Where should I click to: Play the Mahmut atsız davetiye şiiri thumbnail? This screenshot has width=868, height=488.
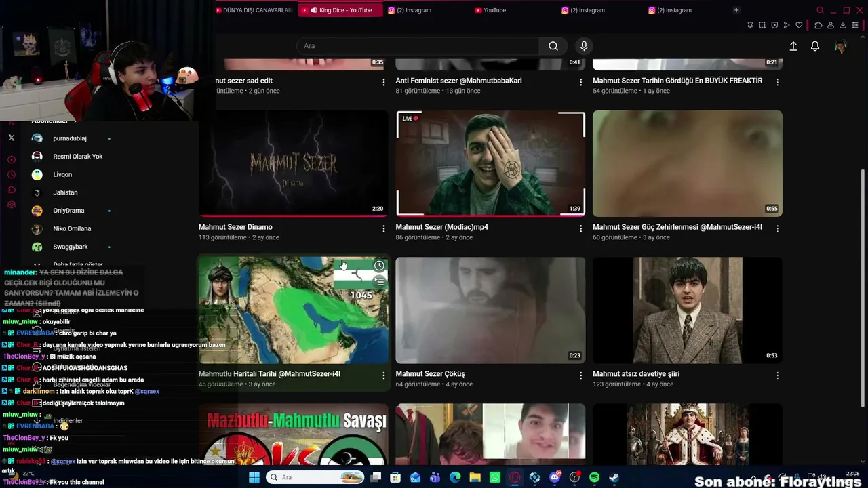688,310
